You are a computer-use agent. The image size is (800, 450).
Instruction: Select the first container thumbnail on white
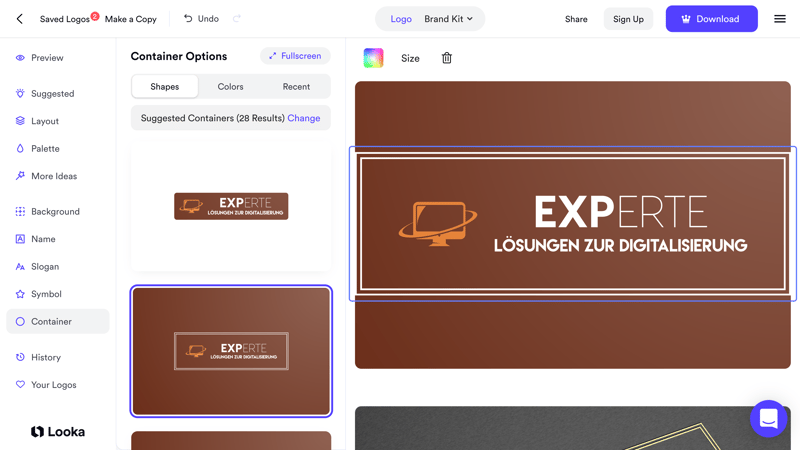point(231,207)
